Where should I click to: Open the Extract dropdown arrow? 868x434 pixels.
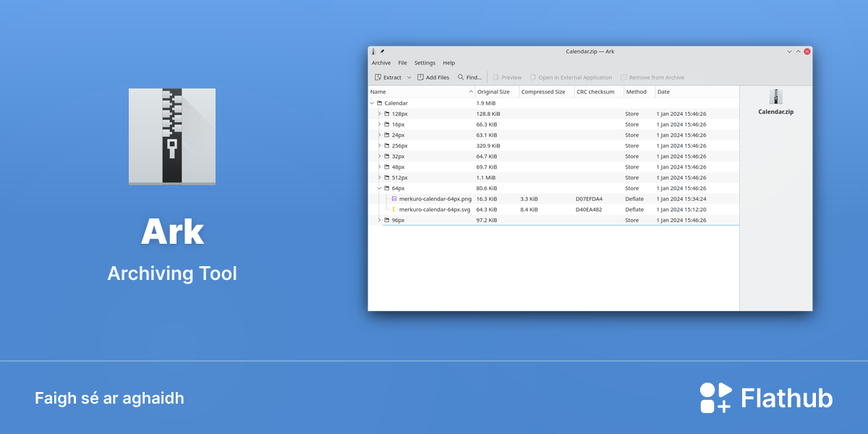tap(409, 77)
